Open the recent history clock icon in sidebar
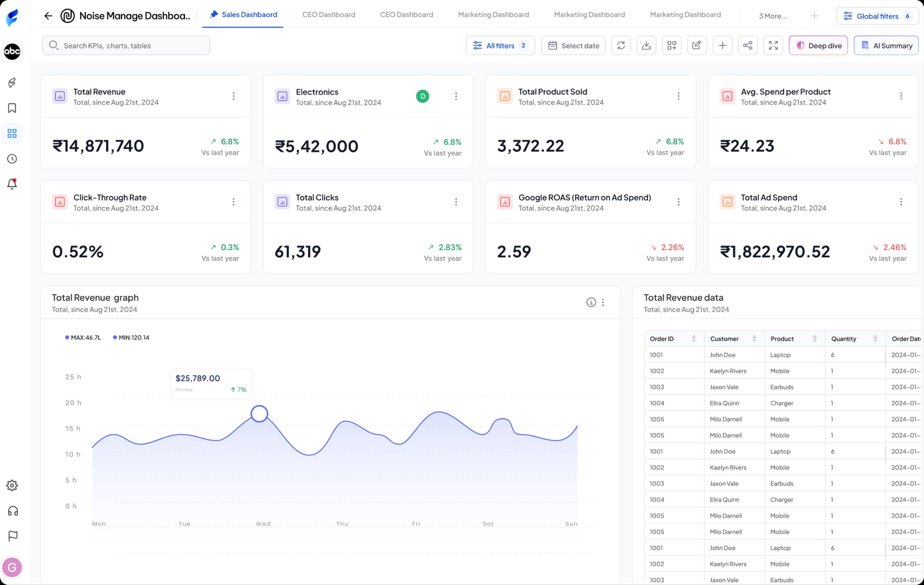 (12, 158)
